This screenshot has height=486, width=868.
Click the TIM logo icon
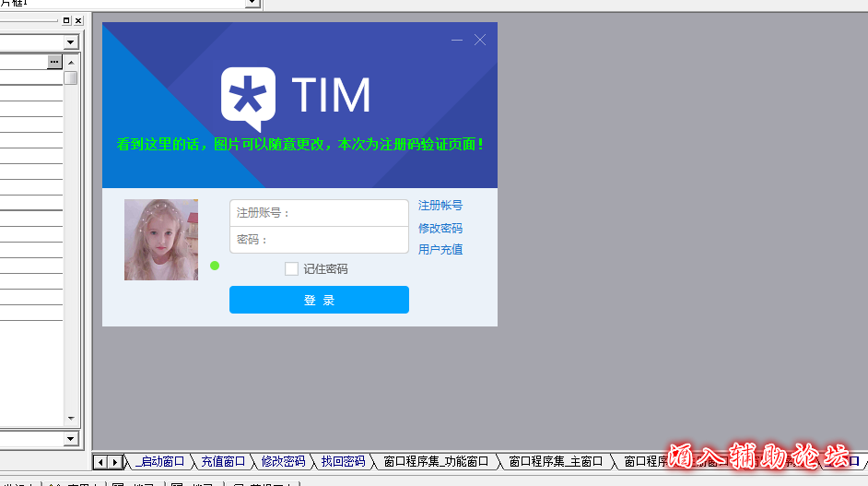[x=248, y=100]
